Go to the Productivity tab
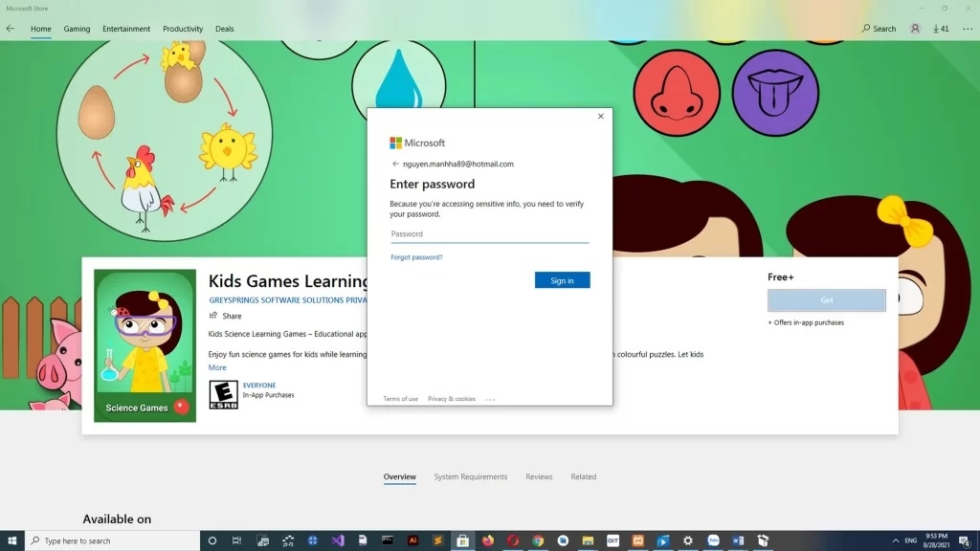This screenshot has width=980, height=551. coord(183,29)
